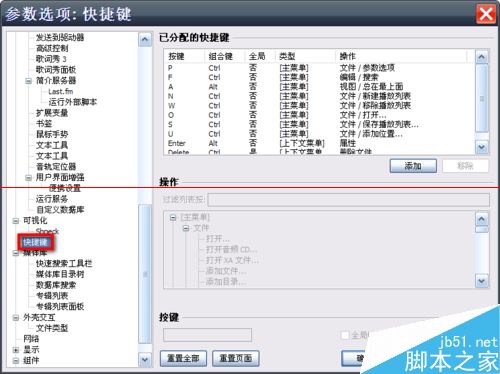Select the 文件 / 添加位置... row
The height and width of the screenshot is (374, 500).
click(319, 134)
